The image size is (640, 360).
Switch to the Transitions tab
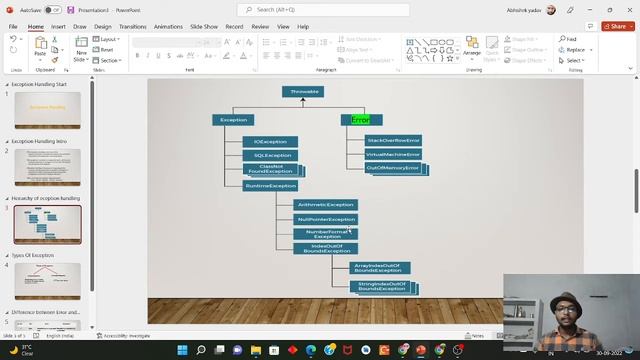coord(133,27)
